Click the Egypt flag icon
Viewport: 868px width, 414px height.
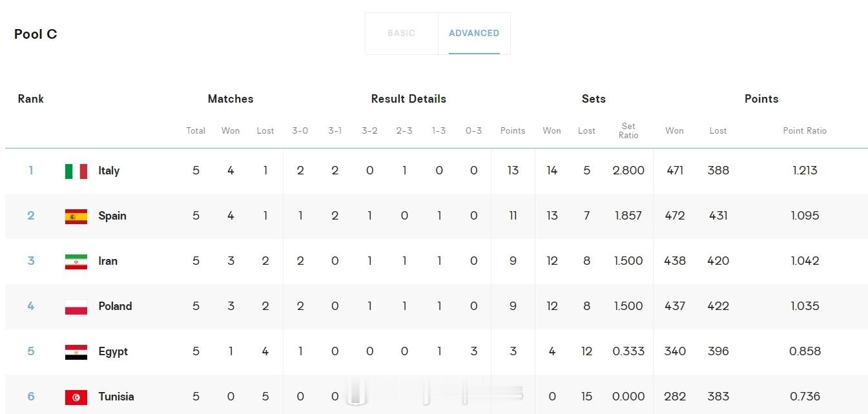point(76,352)
